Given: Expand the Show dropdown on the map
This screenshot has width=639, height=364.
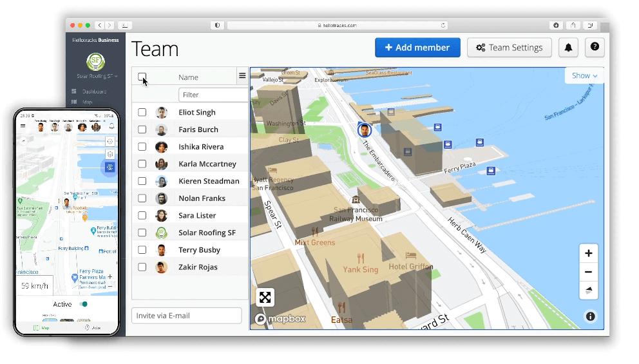Looking at the screenshot, I should tap(584, 75).
